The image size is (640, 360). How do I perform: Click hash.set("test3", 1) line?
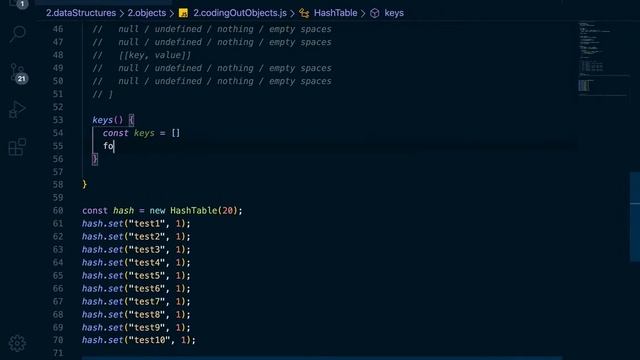pos(136,249)
